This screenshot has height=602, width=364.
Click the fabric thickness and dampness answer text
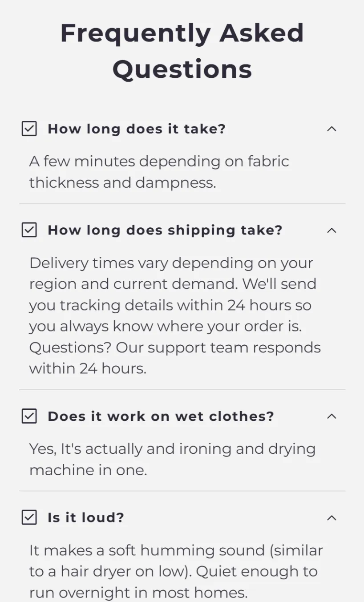pos(159,172)
